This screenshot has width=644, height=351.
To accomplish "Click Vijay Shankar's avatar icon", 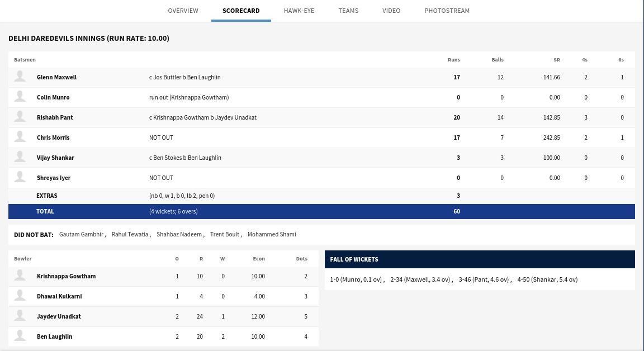I will [x=20, y=157].
